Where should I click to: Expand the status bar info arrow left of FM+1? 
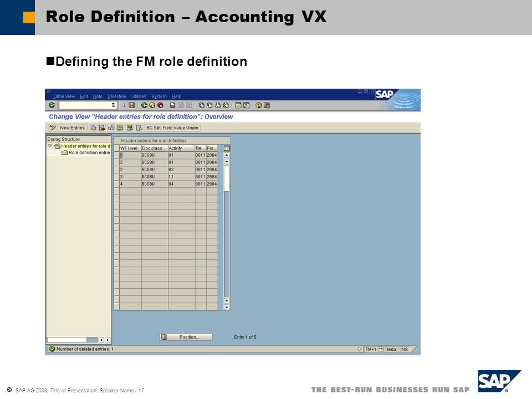pos(360,349)
